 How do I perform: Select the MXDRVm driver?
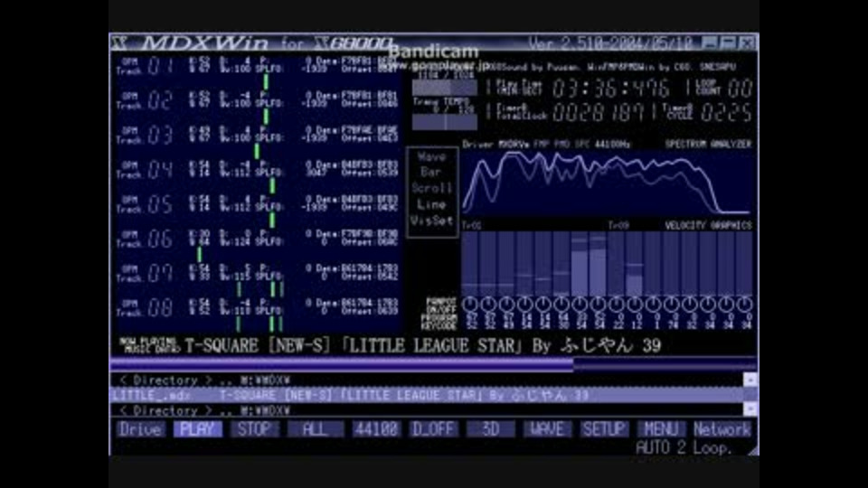click(514, 145)
